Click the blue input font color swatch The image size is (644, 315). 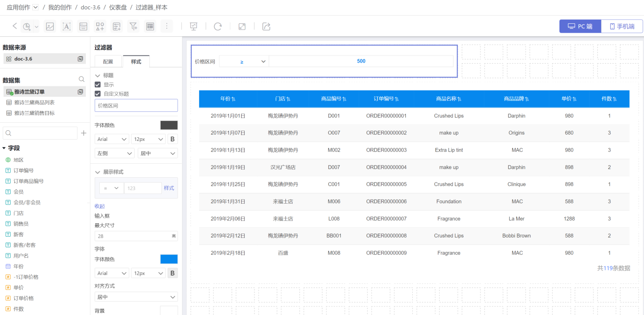pos(169,259)
